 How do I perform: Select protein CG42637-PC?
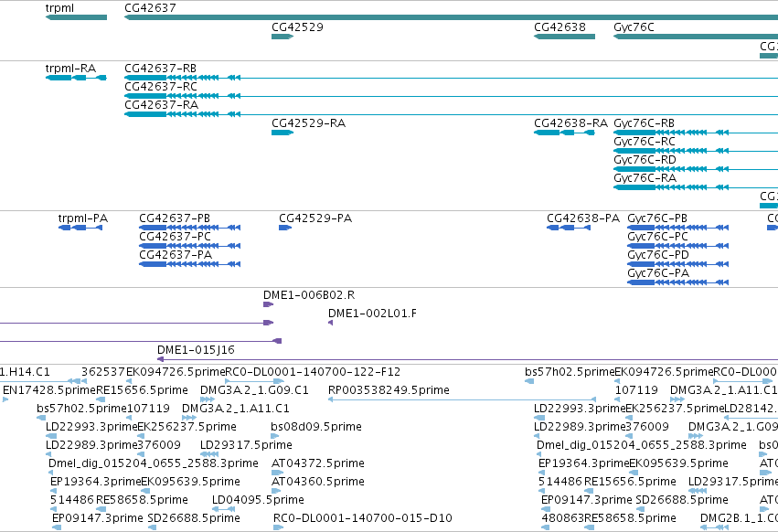coord(176,238)
